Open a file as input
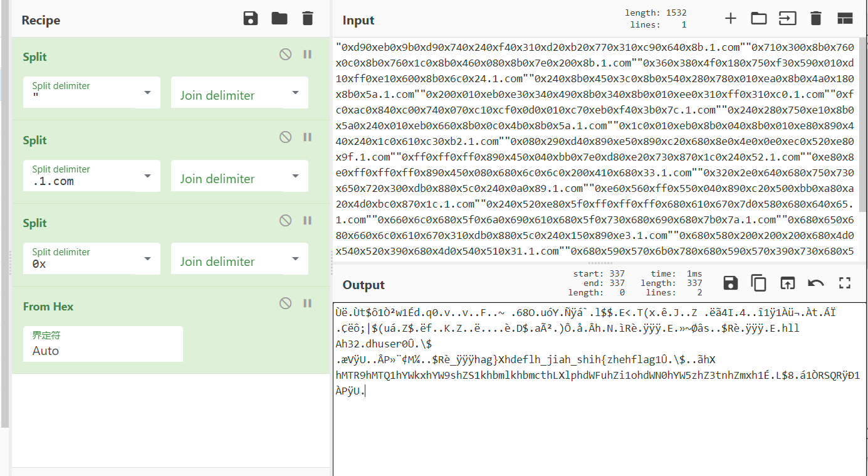Screen dimensions: 868x476 tap(758, 18)
